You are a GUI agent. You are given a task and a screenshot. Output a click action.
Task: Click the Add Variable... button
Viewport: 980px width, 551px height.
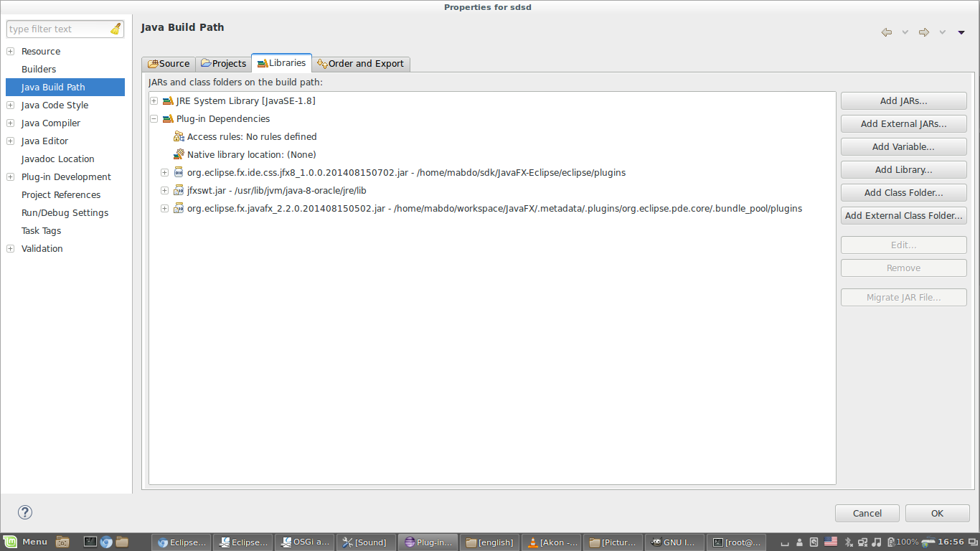coord(904,147)
